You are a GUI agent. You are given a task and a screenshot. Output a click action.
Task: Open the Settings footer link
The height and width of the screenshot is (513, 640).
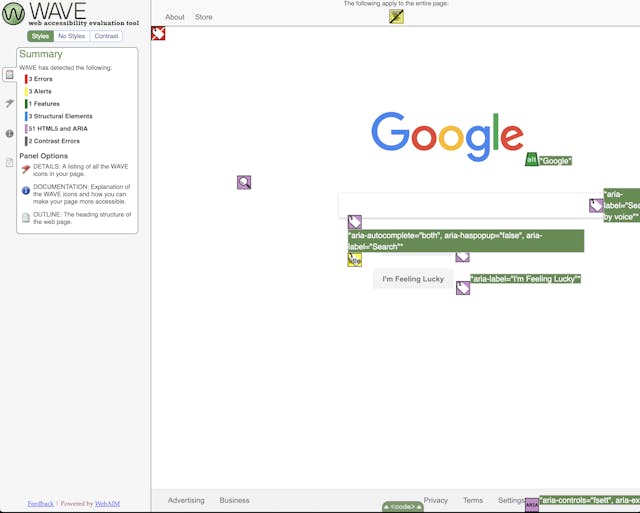coord(511,500)
